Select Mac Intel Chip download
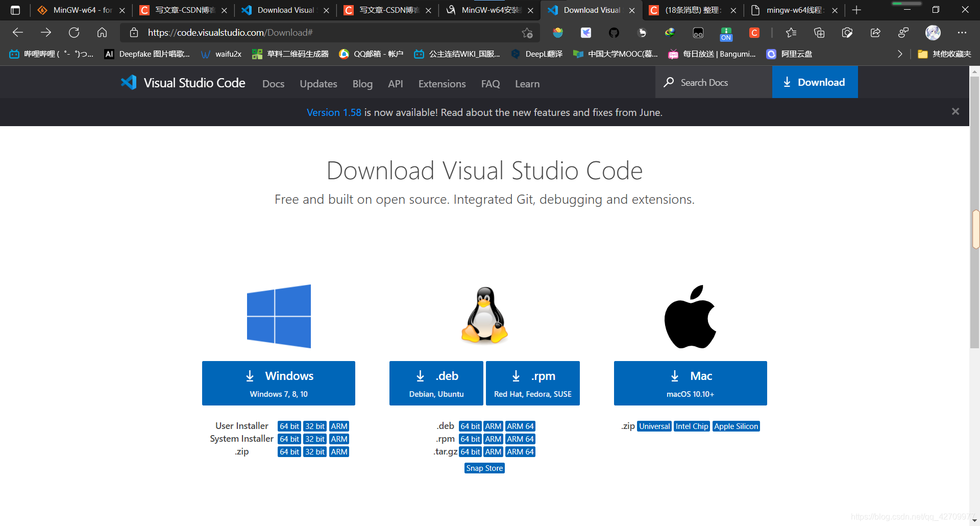 [x=692, y=426]
